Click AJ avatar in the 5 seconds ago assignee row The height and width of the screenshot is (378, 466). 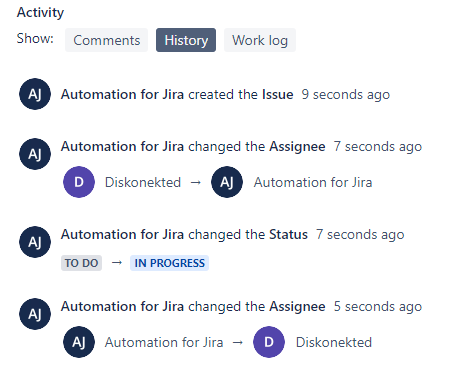pos(79,342)
